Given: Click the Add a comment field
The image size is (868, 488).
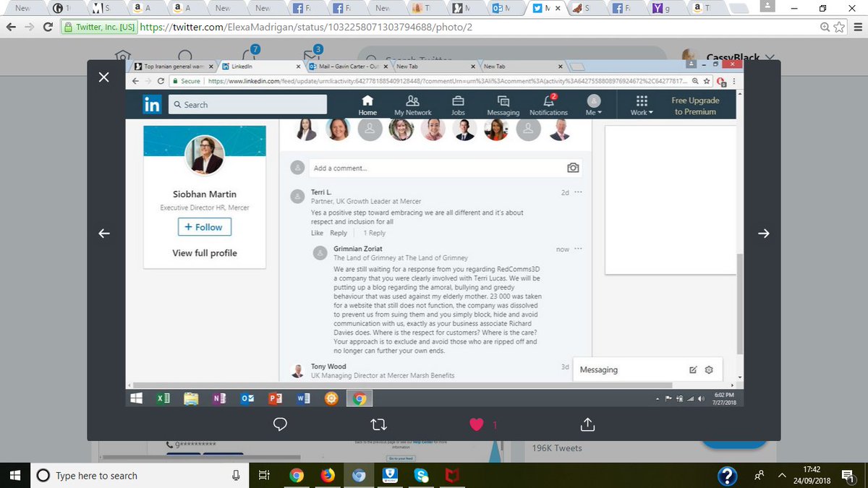Looking at the screenshot, I should point(445,168).
